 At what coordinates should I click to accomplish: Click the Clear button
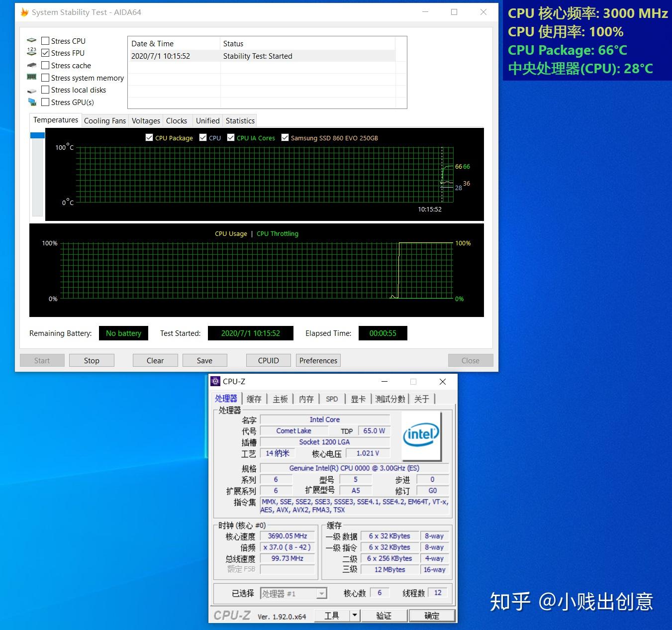point(155,360)
